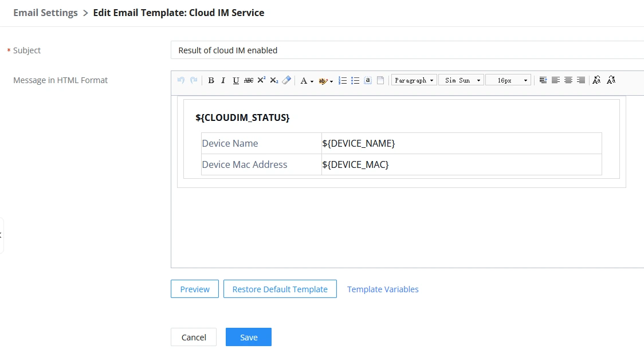This screenshot has width=644, height=353.
Task: Toggle italic formatting
Action: click(223, 81)
